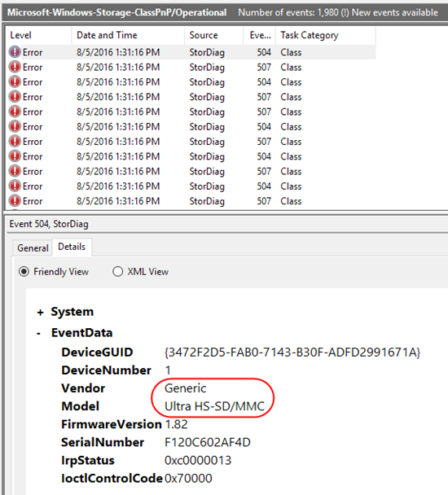Select the XML View radio button
Screen dimensions: 448x495
117,271
